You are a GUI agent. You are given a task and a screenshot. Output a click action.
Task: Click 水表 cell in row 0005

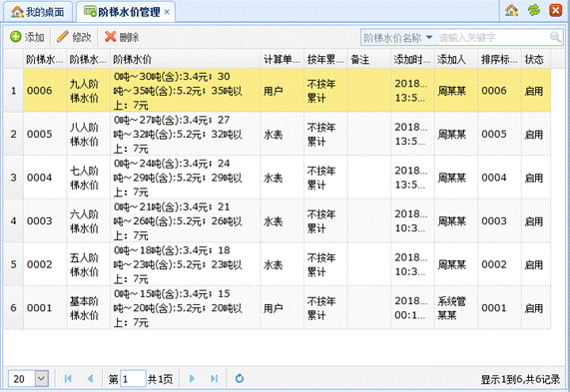[x=282, y=134]
